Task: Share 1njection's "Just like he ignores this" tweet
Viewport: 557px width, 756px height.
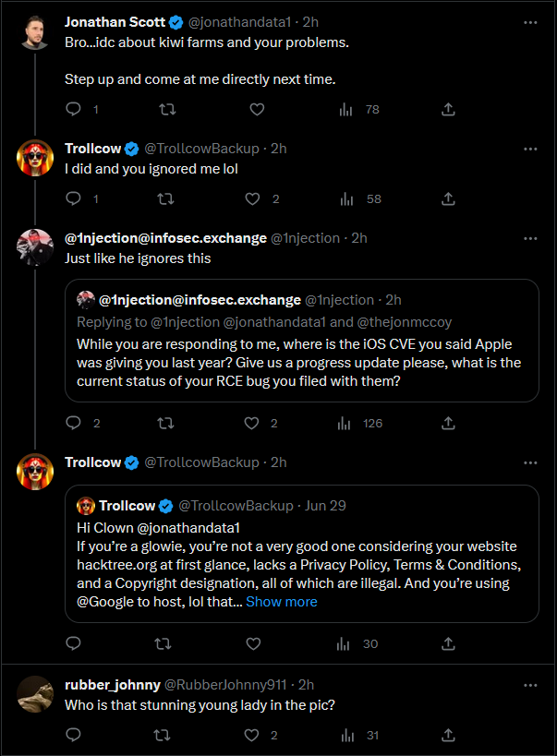Action: pyautogui.click(x=448, y=424)
